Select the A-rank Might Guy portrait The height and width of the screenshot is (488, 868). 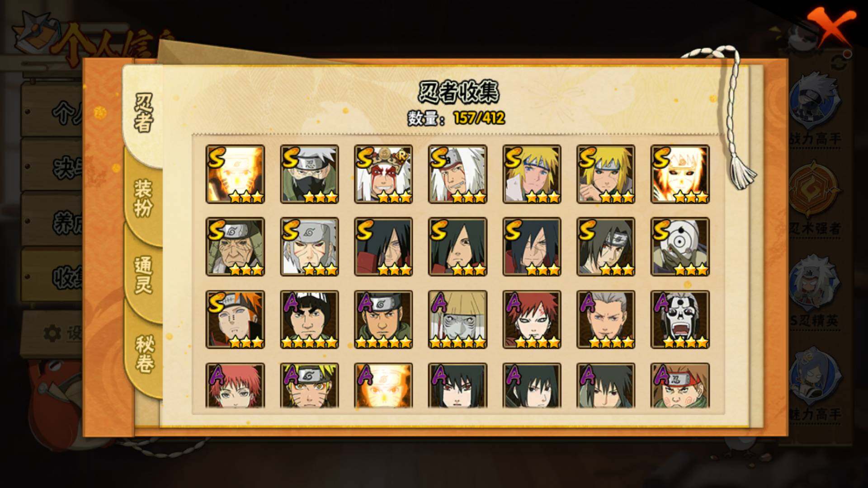click(x=309, y=319)
